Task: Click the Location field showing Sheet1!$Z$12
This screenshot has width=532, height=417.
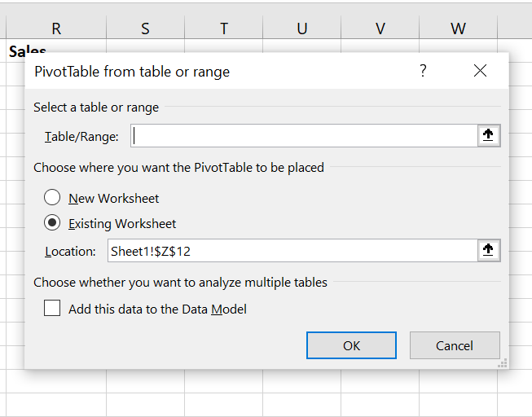Action: pyautogui.click(x=289, y=251)
